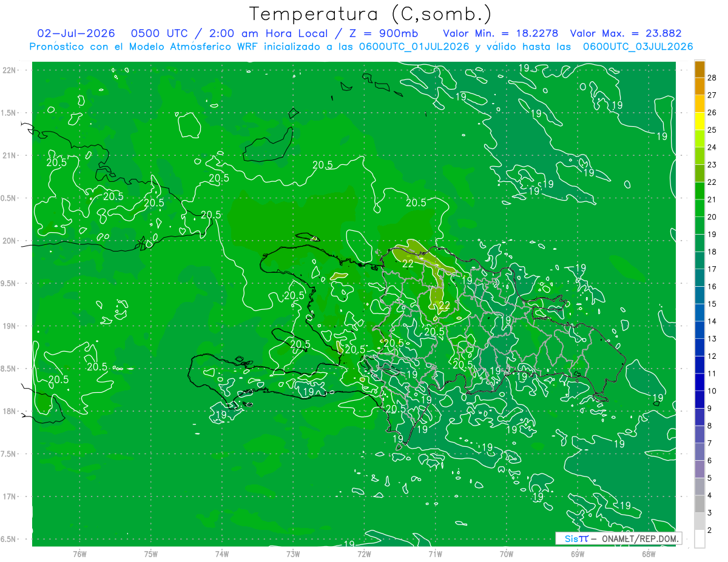
Task: Click the "74W" longitude axis label
Action: pyautogui.click(x=222, y=554)
